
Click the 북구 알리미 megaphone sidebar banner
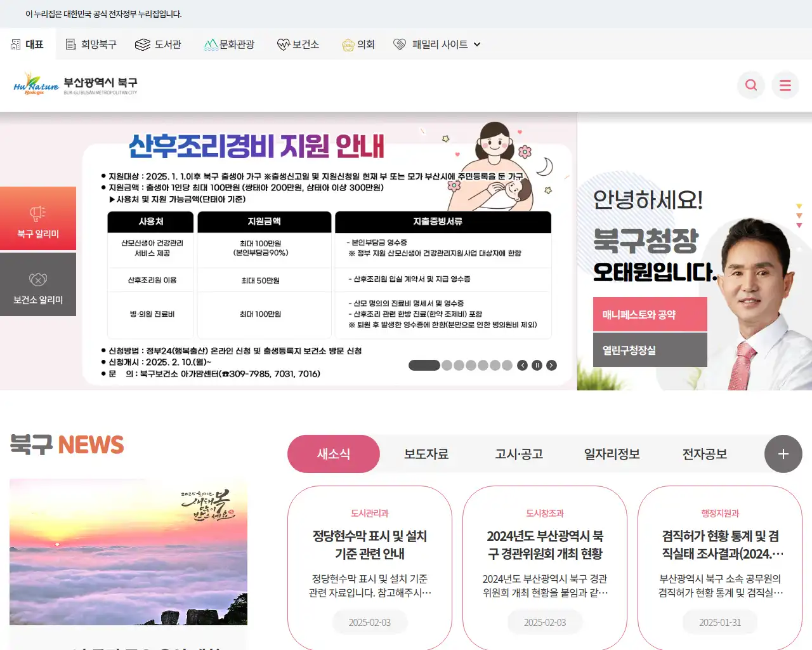[38, 218]
